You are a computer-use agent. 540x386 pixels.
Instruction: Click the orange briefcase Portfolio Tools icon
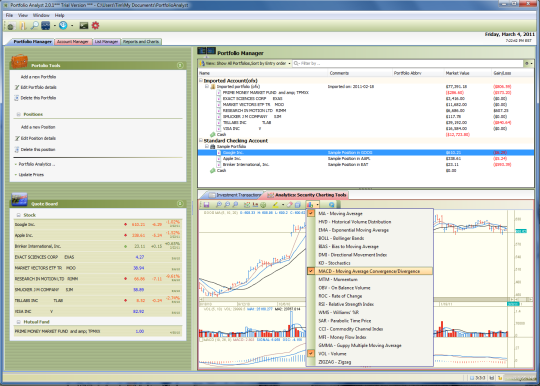click(20, 61)
